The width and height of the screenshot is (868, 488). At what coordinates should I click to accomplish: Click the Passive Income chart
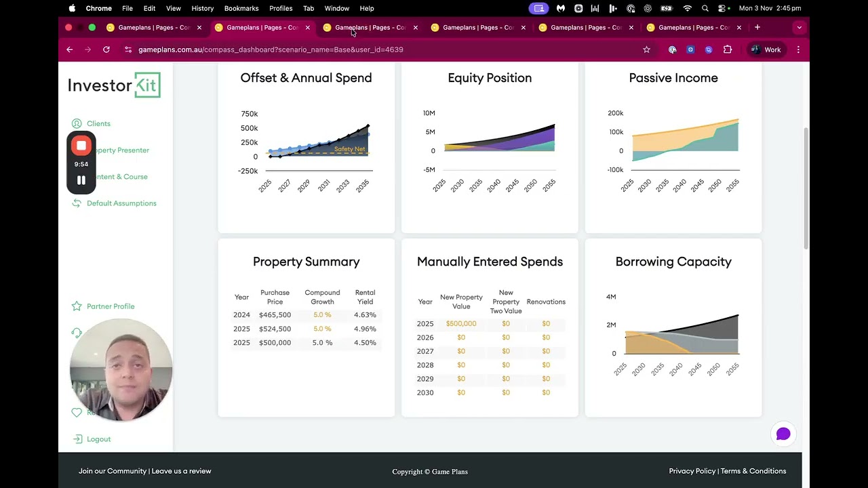(x=673, y=150)
